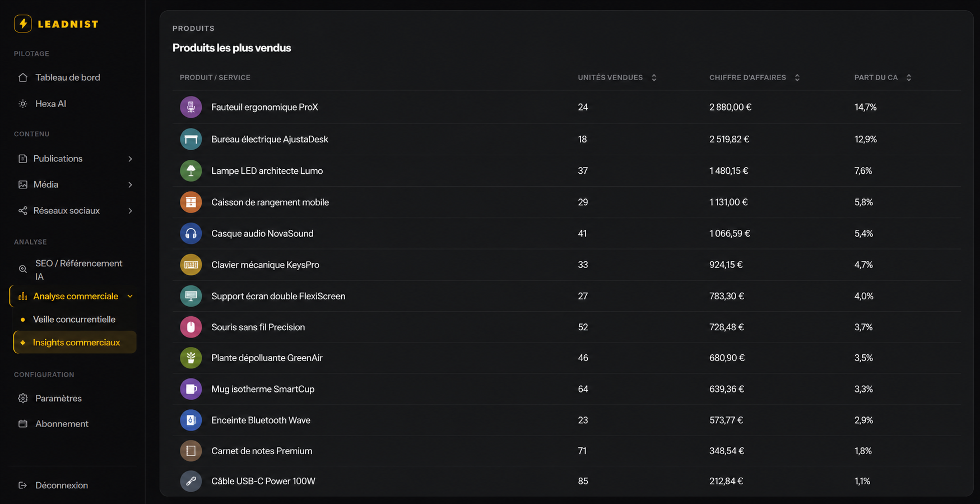
Task: Click the Produits les plus vendus heading
Action: [231, 48]
